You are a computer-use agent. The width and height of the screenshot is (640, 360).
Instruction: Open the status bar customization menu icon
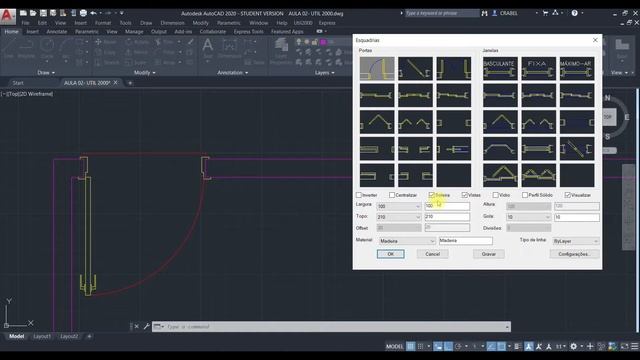(x=635, y=347)
